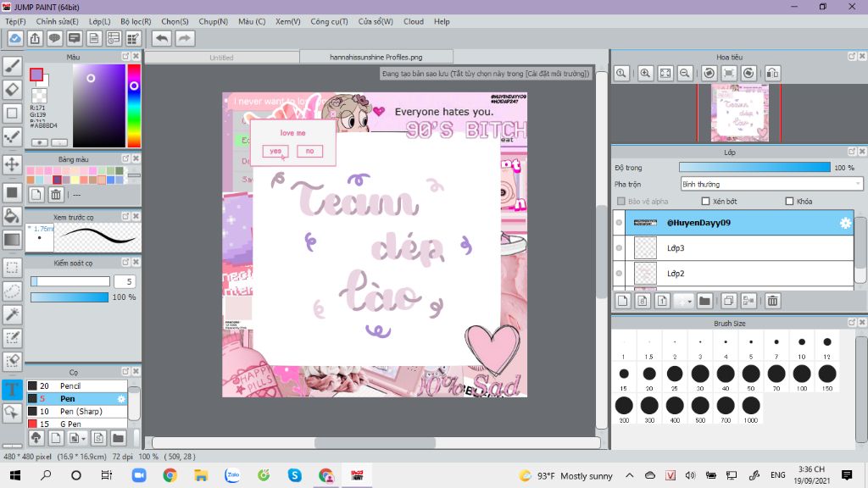Select the foreground purple color swatch
Viewport: 868px width, 488px height.
[x=36, y=75]
